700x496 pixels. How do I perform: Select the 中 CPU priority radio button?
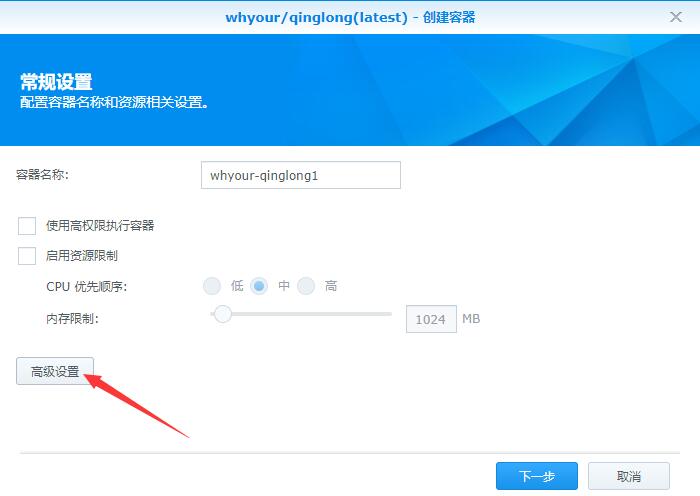pos(259,286)
